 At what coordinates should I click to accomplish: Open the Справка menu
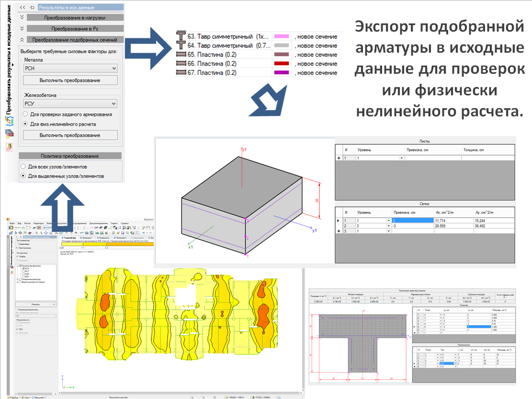tap(125, 223)
